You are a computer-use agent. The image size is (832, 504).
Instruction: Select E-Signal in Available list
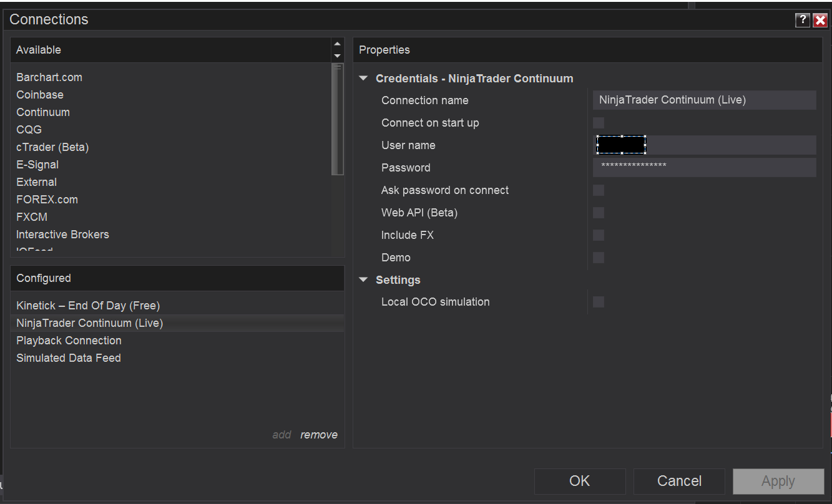click(x=37, y=165)
